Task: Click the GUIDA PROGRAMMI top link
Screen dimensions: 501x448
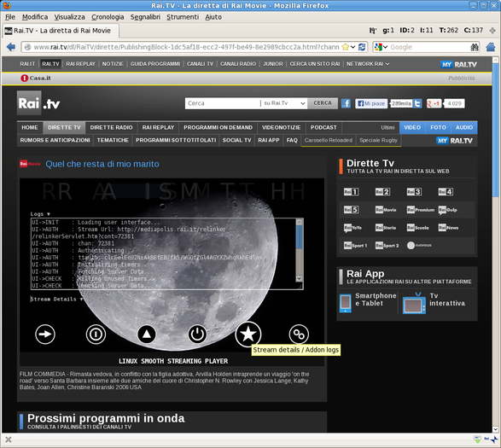Action: click(x=155, y=64)
